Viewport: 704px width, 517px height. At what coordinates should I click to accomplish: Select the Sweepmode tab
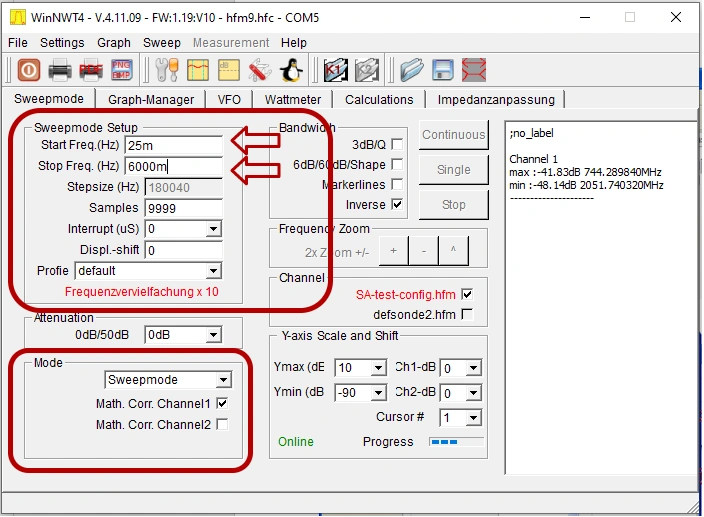click(x=48, y=99)
